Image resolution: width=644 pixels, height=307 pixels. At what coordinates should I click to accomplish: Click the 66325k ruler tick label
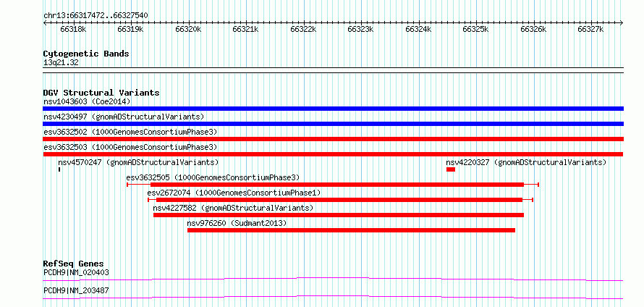coord(476,30)
